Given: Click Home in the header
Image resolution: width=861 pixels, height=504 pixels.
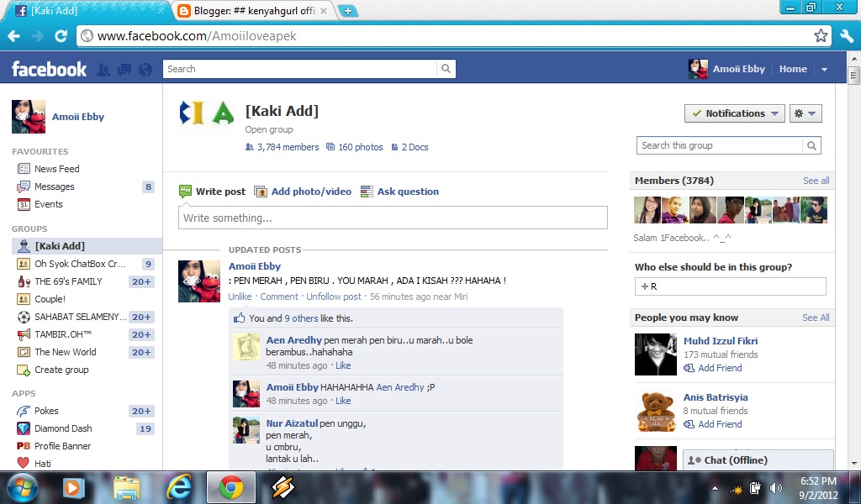Looking at the screenshot, I should coord(793,69).
